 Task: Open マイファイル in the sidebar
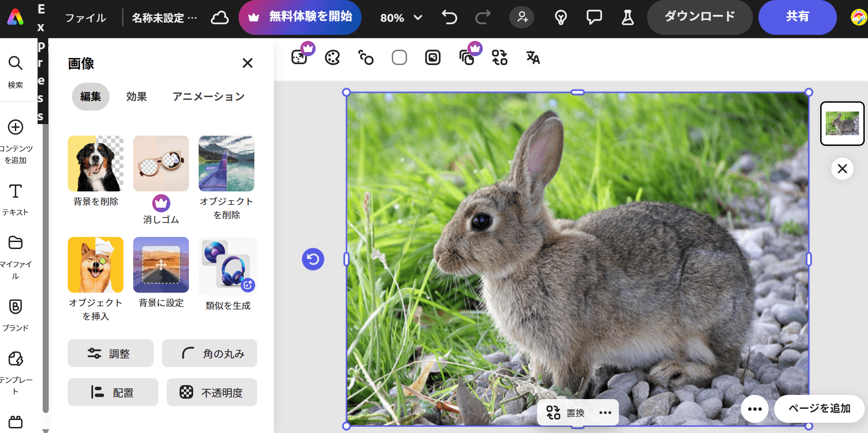[x=15, y=257]
